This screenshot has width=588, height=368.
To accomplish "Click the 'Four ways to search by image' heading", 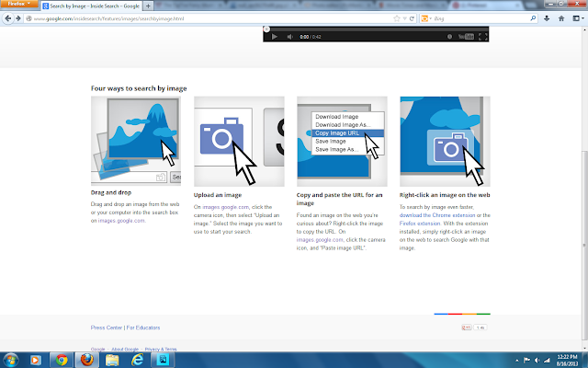I will 139,88.
